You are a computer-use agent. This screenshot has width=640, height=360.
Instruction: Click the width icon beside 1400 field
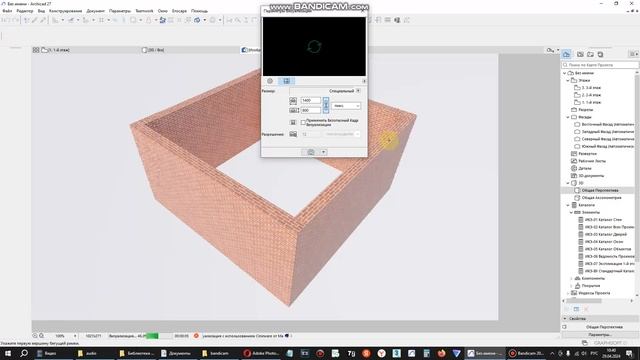(293, 100)
